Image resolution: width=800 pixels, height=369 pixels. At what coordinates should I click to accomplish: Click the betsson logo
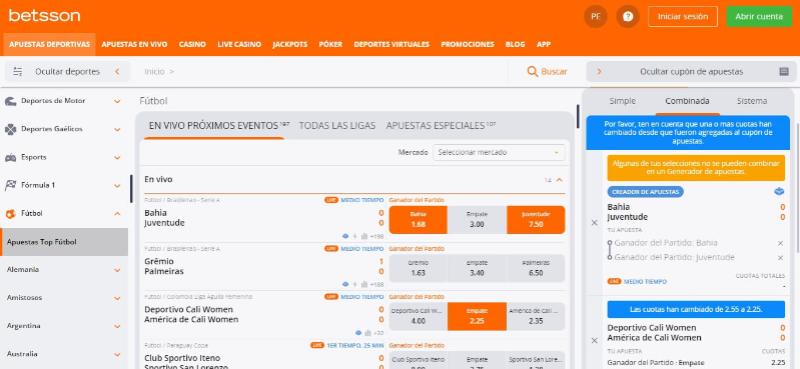[x=44, y=16]
